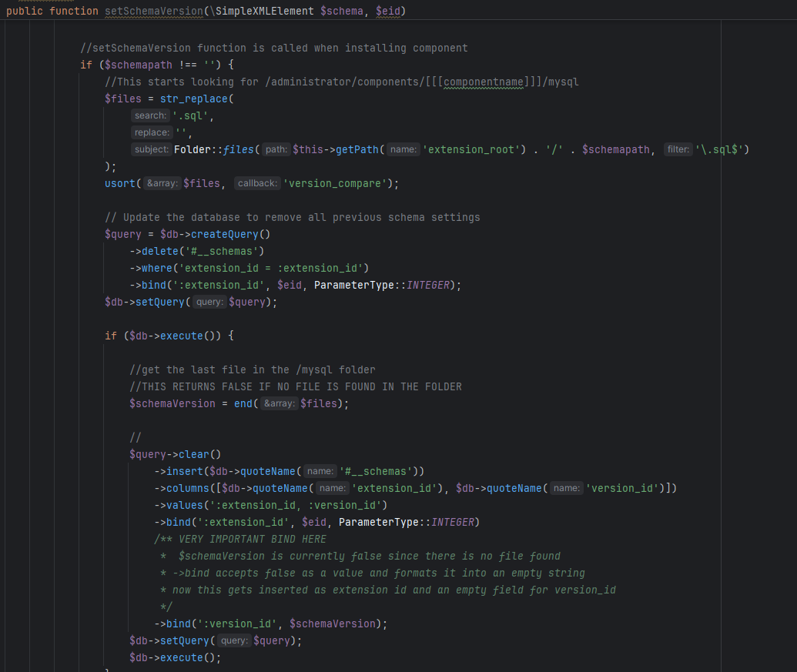797x672 pixels.
Task: Click the $files variable being assigned str_replace
Action: [123, 99]
